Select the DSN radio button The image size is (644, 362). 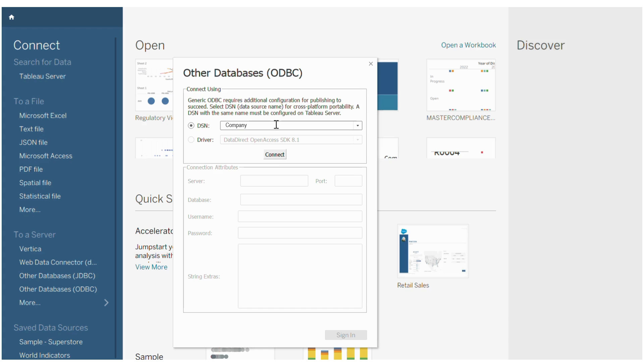click(191, 126)
